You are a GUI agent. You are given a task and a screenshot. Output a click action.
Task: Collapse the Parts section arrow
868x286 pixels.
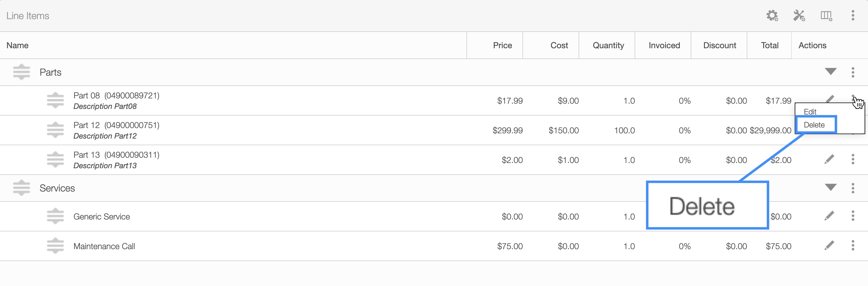[831, 72]
